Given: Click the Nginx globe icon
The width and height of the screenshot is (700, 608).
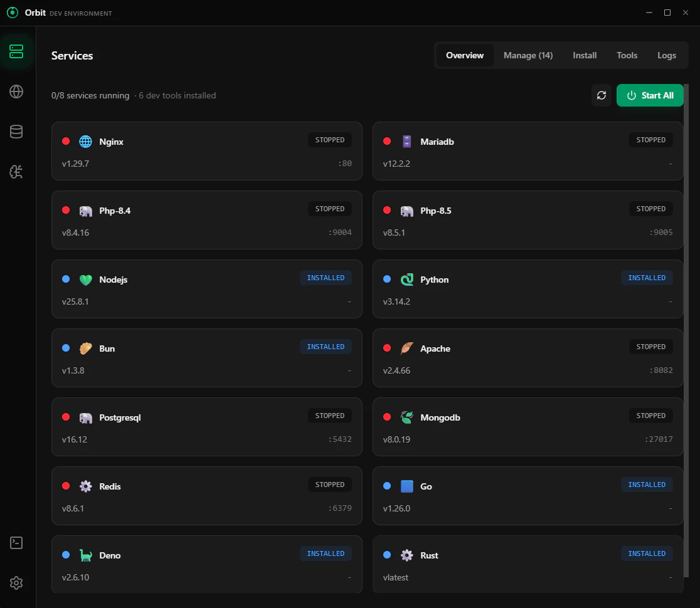Looking at the screenshot, I should tap(85, 142).
